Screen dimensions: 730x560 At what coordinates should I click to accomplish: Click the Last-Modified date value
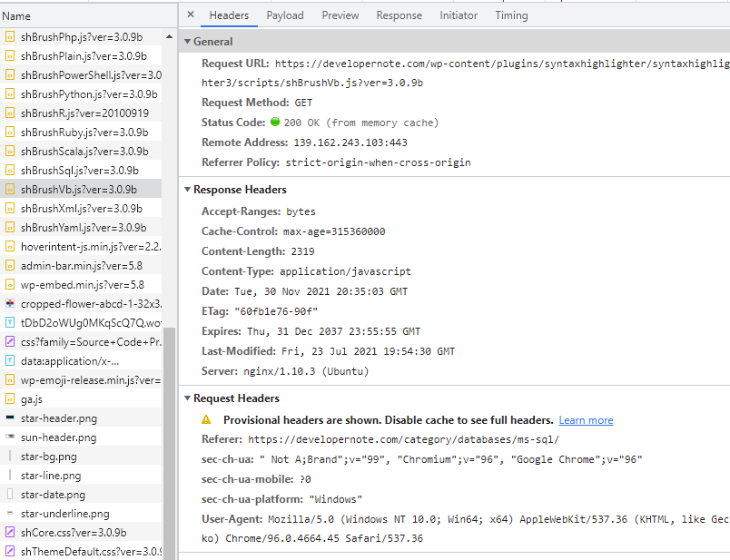tap(368, 351)
